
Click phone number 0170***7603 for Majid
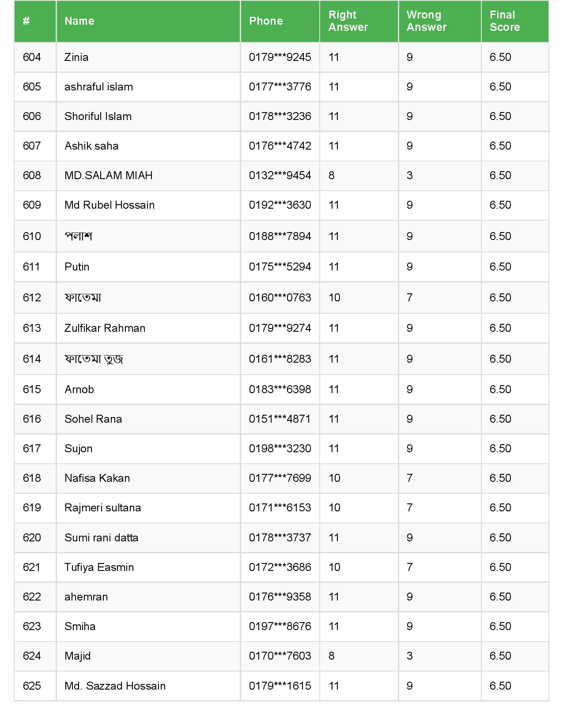pyautogui.click(x=280, y=656)
